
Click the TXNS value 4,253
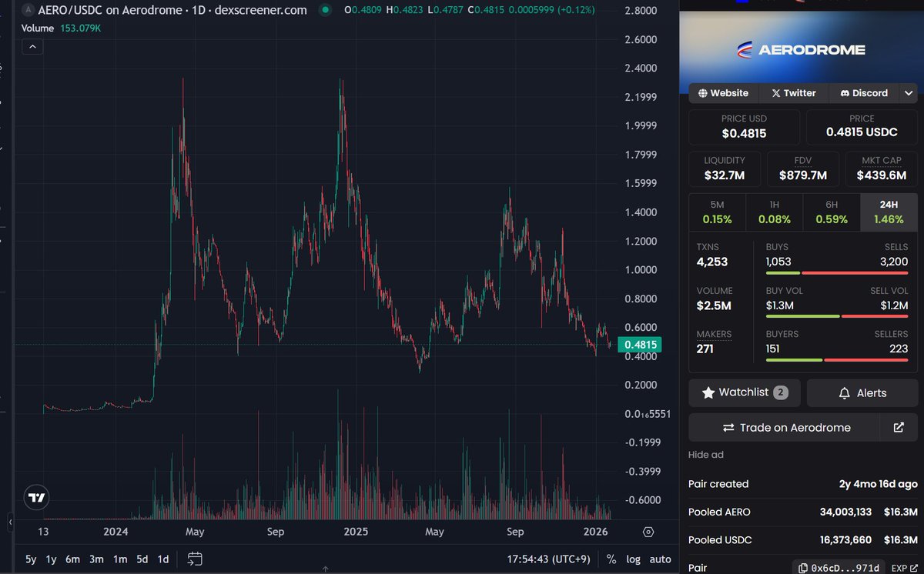click(712, 262)
